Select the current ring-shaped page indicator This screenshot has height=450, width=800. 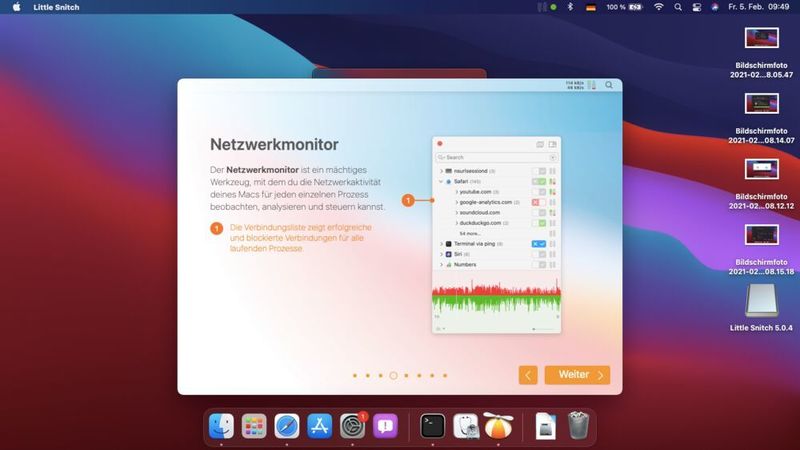pos(393,376)
